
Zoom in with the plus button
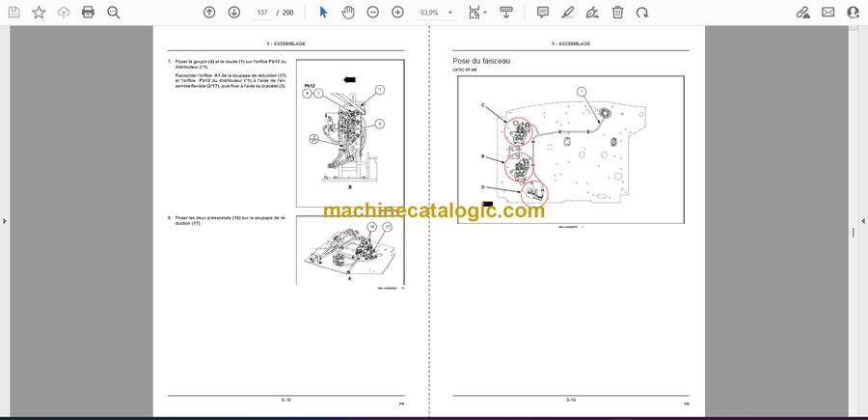coord(397,13)
